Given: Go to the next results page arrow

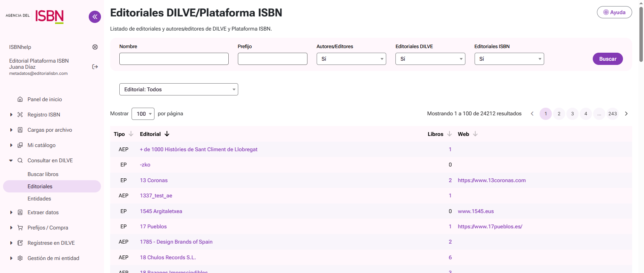Looking at the screenshot, I should pyautogui.click(x=626, y=114).
